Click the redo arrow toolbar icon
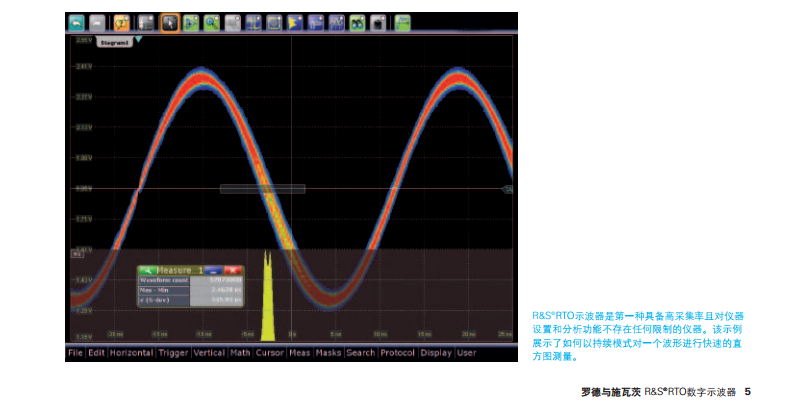 (x=97, y=21)
